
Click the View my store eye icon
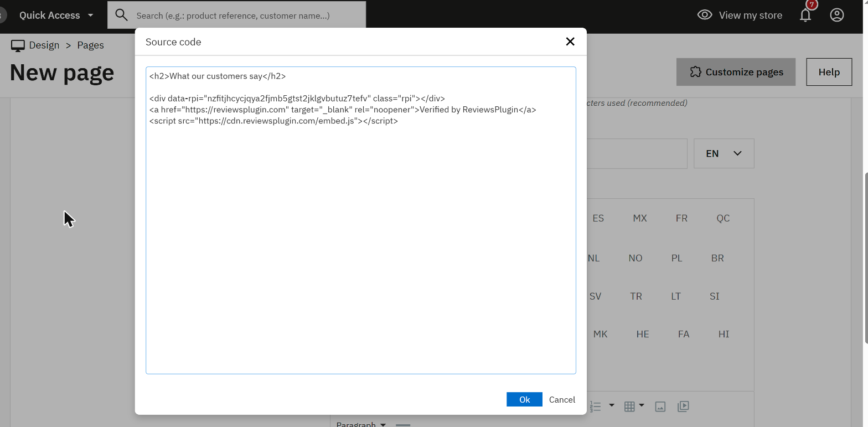[x=705, y=15]
